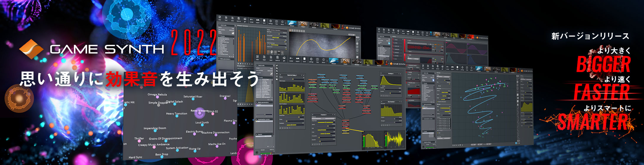Close the Fracture 1 module panel
The width and height of the screenshot is (644, 165).
pyautogui.click(x=335, y=115)
